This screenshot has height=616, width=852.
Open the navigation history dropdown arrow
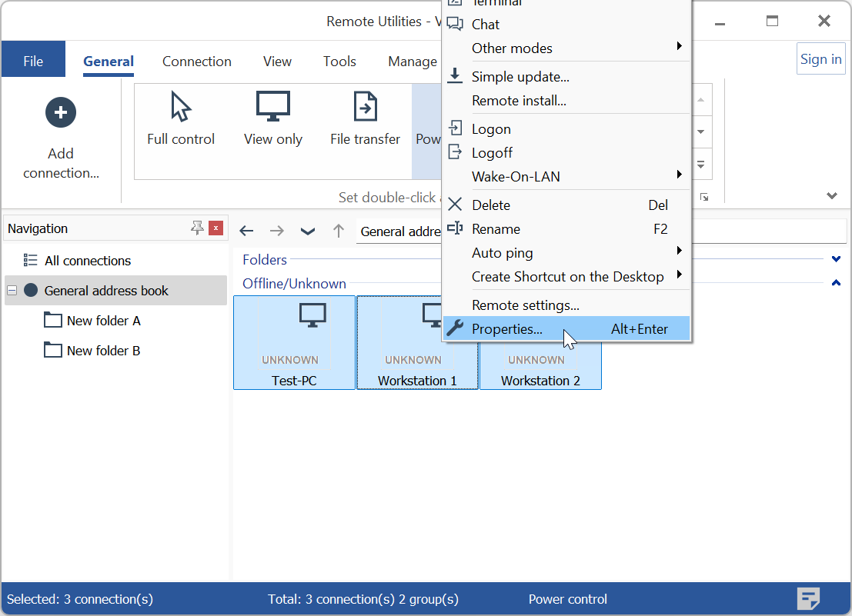tap(307, 231)
